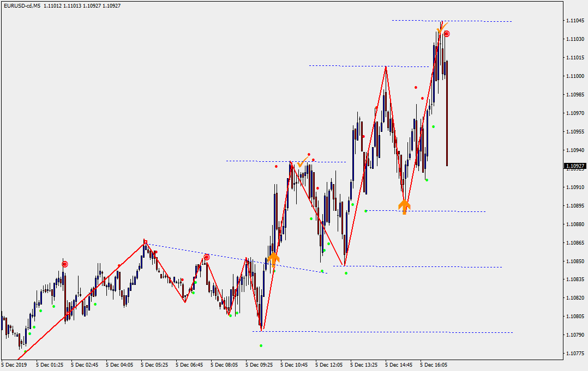Click the 1.11045 label on the price axis
Viewport: 588px width, 371px height.
(575, 21)
